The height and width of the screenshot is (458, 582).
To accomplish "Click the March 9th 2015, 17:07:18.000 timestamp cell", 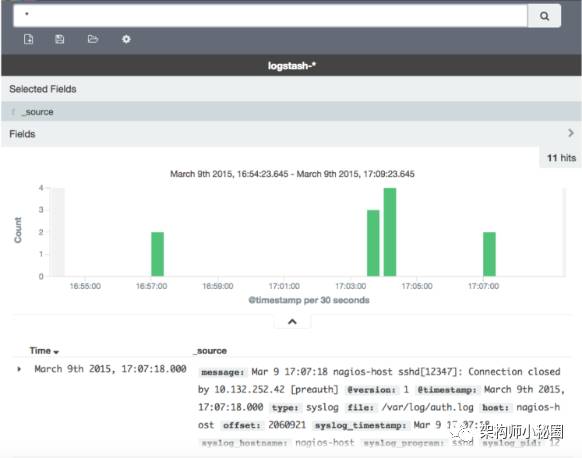I will (110, 369).
